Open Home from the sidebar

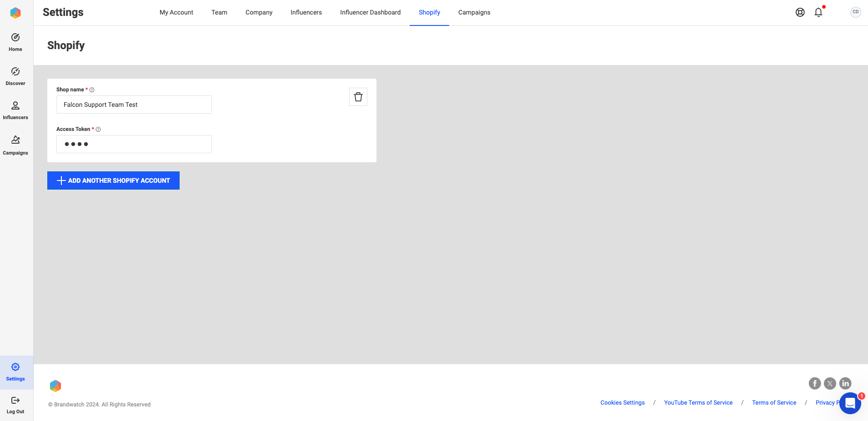click(15, 42)
